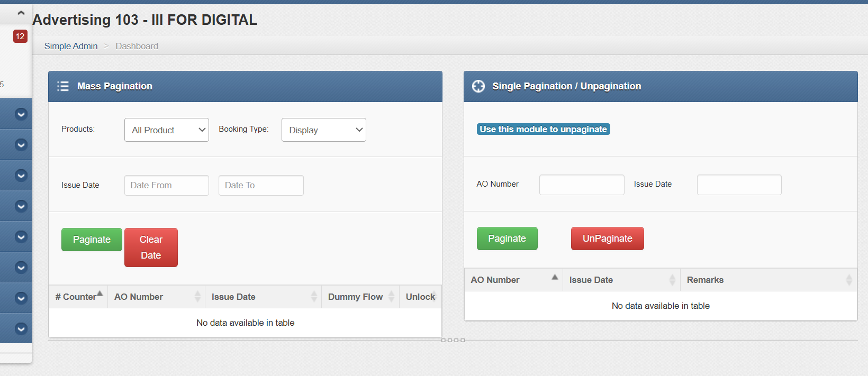Image resolution: width=868 pixels, height=376 pixels.
Task: Click the red UnPaginate button
Action: (607, 239)
